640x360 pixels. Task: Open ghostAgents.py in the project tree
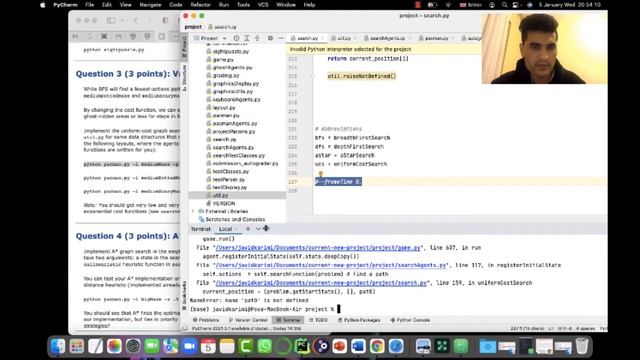(x=232, y=67)
